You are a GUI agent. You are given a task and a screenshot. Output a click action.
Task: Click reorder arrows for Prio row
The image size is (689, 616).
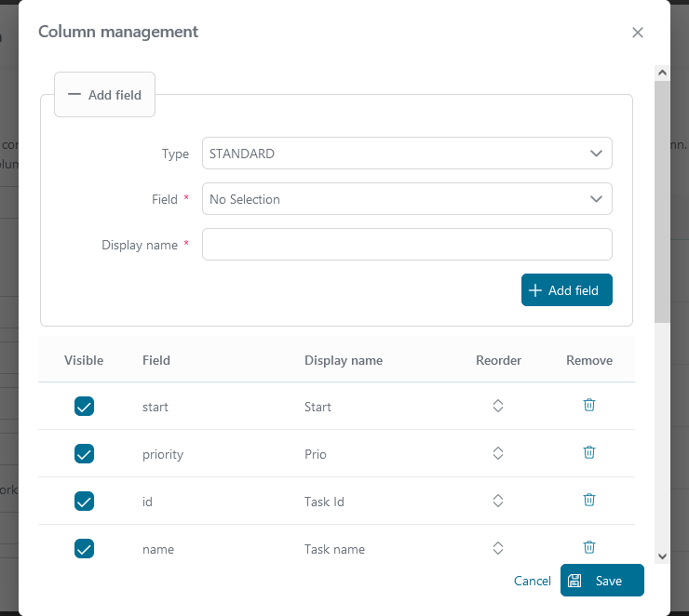(x=498, y=453)
